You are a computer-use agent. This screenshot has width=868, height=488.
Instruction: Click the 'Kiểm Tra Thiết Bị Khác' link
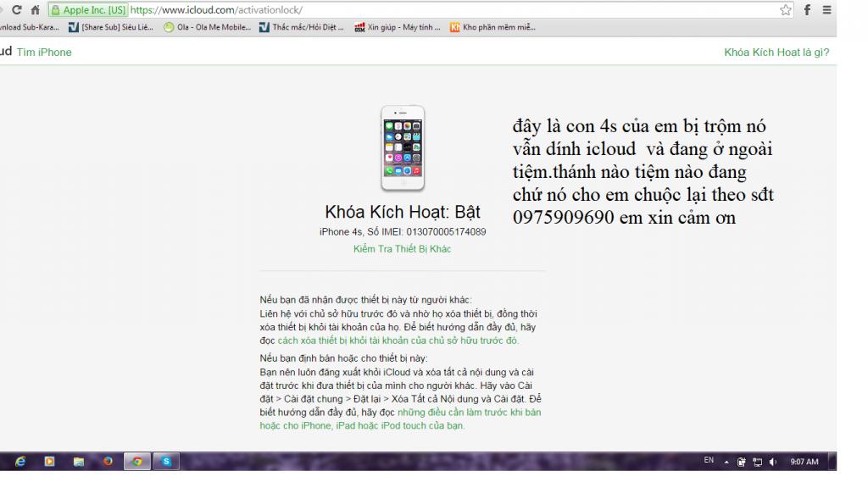click(403, 248)
